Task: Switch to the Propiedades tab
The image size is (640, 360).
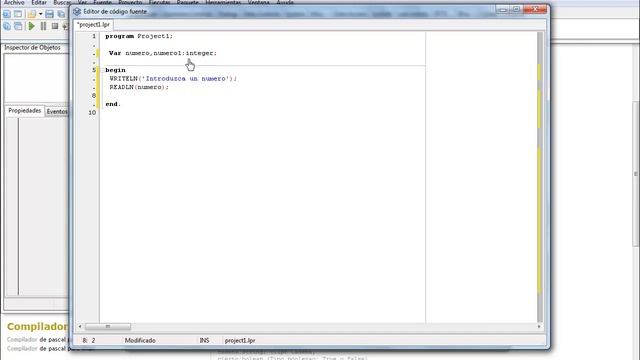Action: coord(24,111)
